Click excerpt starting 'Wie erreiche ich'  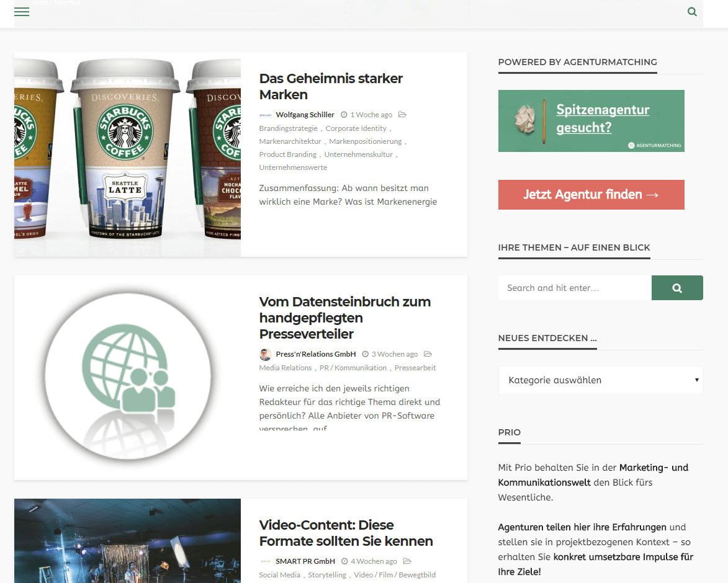tap(349, 408)
